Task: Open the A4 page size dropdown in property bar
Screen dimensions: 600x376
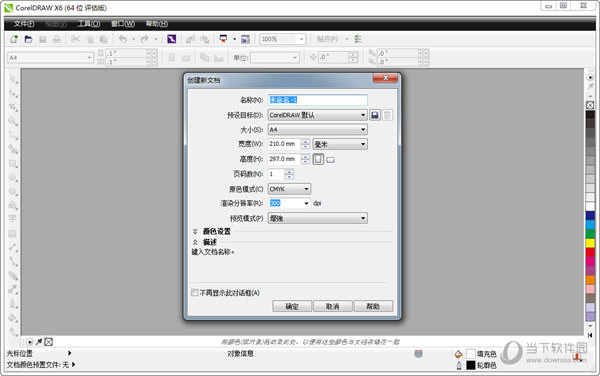Action: pyautogui.click(x=51, y=58)
